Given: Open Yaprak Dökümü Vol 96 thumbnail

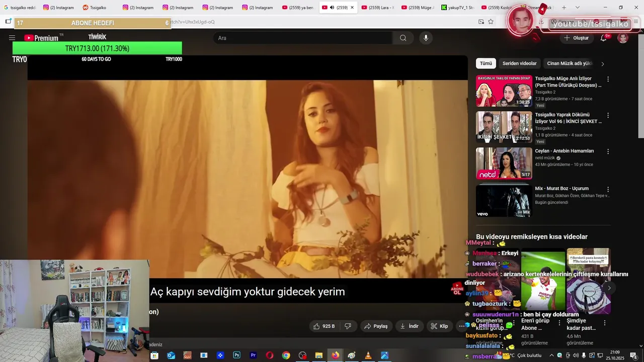Looking at the screenshot, I should pyautogui.click(x=504, y=127).
